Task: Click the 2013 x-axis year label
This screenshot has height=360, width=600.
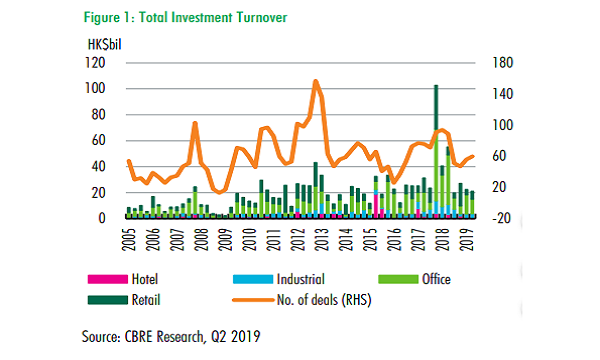Action: click(x=322, y=239)
